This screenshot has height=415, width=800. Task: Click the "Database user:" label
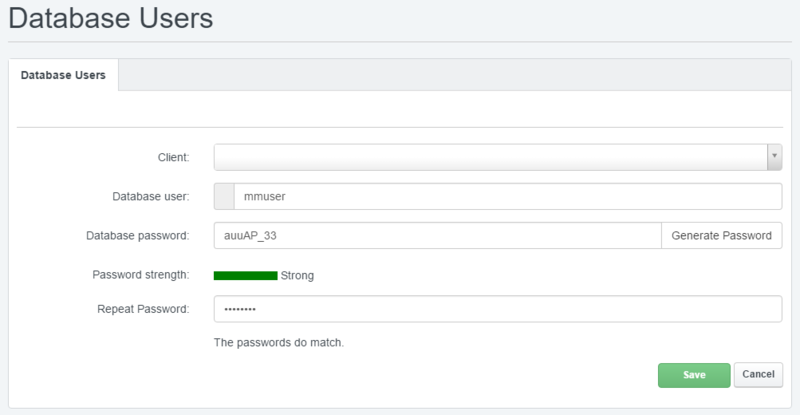pyautogui.click(x=151, y=197)
